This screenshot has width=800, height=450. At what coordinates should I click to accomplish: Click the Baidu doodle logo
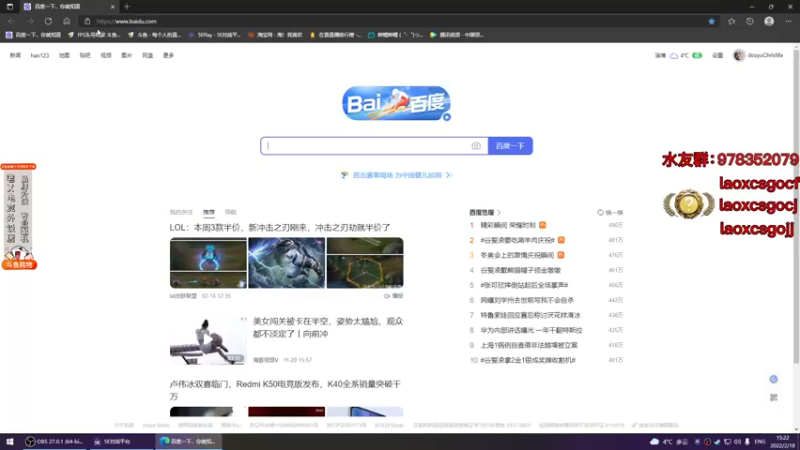(x=396, y=103)
